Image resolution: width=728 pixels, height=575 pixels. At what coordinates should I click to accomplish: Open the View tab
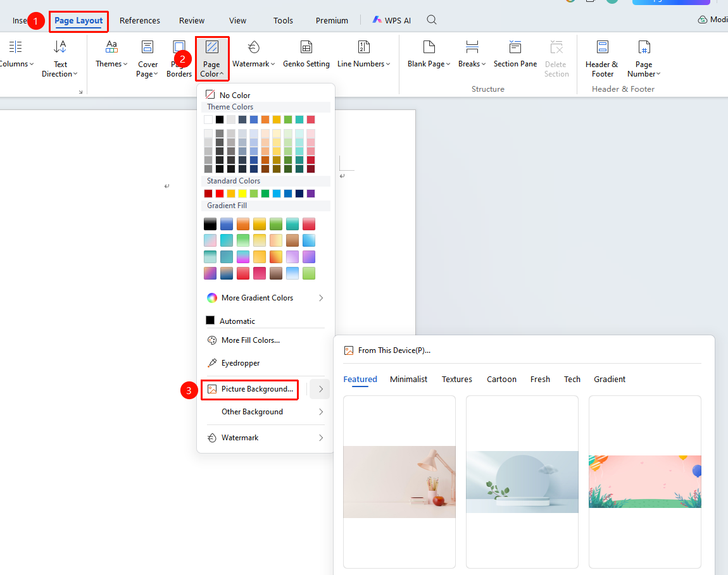pos(238,20)
